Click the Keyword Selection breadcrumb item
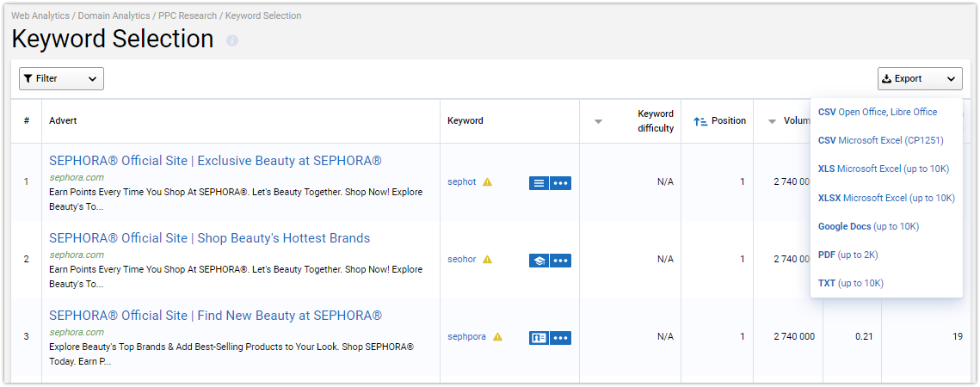 pyautogui.click(x=263, y=15)
